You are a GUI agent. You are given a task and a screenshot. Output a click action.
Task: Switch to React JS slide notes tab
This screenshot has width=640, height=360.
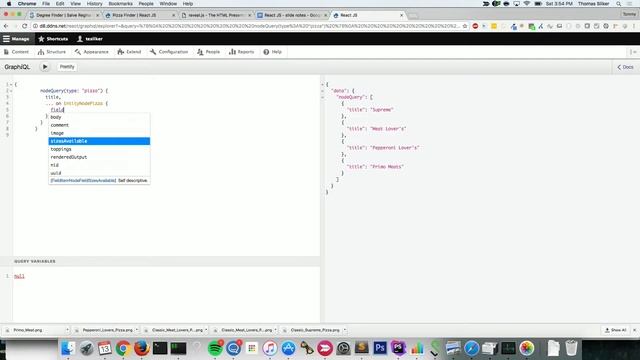291,15
